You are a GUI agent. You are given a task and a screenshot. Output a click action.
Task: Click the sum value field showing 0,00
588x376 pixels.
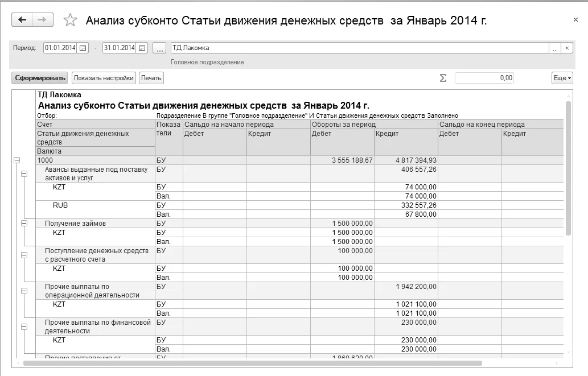pyautogui.click(x=484, y=78)
